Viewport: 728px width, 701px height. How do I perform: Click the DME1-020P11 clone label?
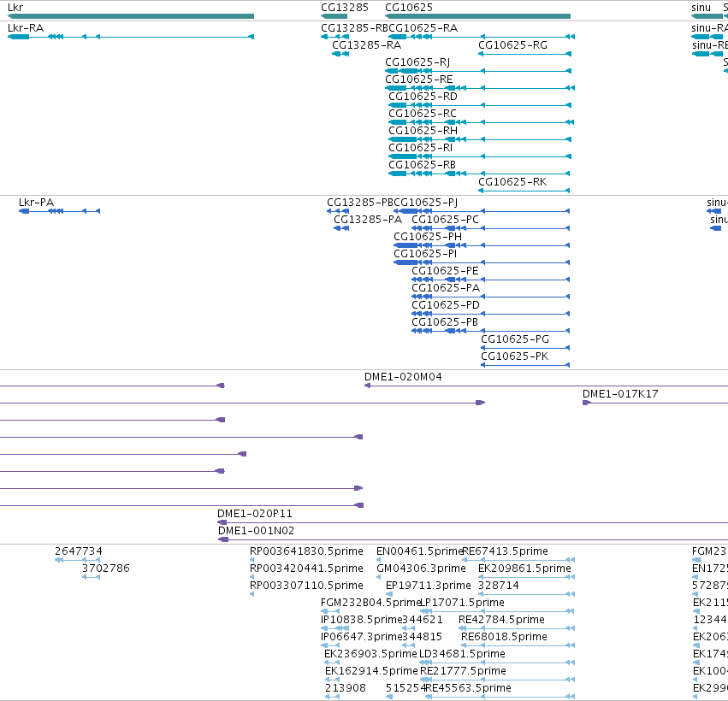coord(255,514)
